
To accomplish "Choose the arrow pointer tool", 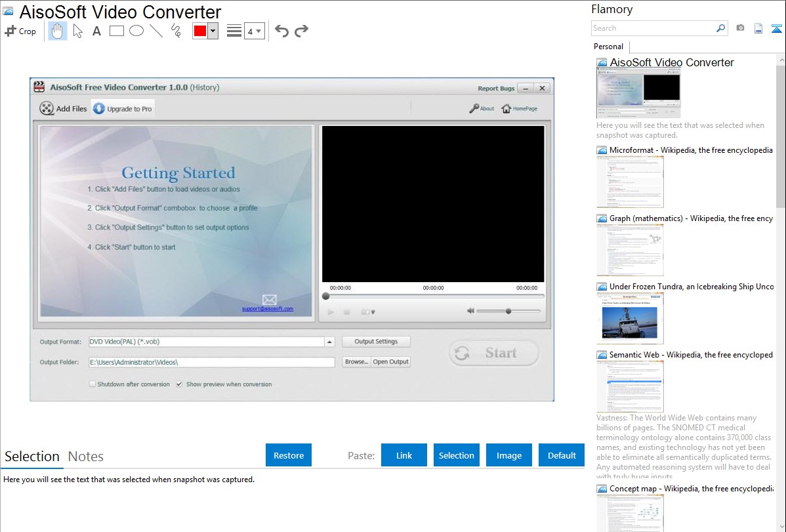I will 77,31.
